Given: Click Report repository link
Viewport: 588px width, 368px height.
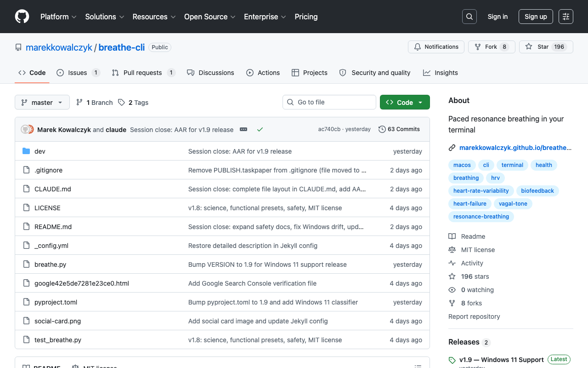Looking at the screenshot, I should (474, 316).
